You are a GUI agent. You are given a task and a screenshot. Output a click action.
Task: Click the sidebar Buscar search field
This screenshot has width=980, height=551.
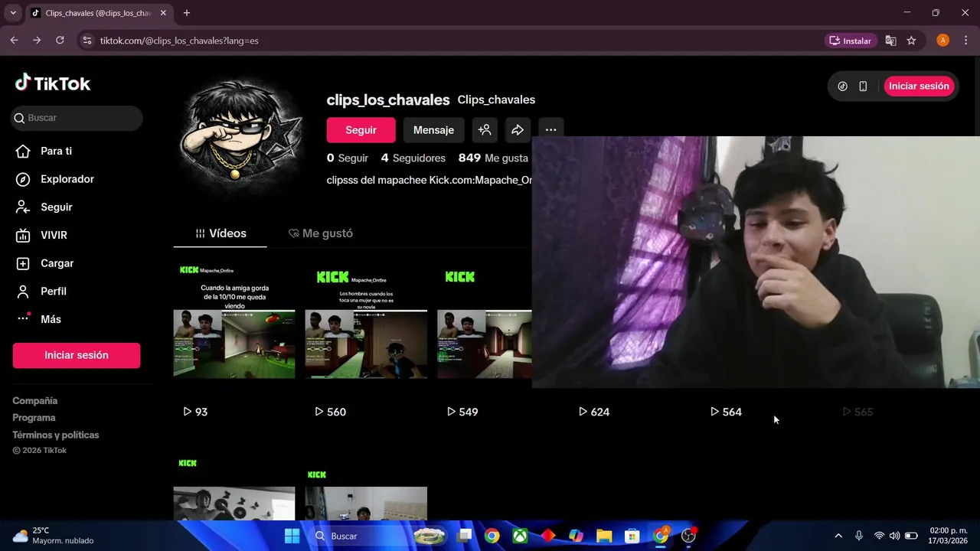tap(77, 118)
